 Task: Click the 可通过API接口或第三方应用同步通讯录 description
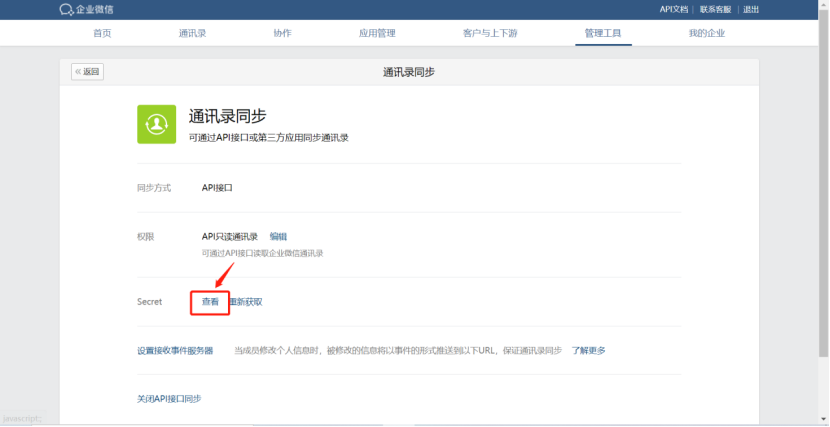coord(269,138)
